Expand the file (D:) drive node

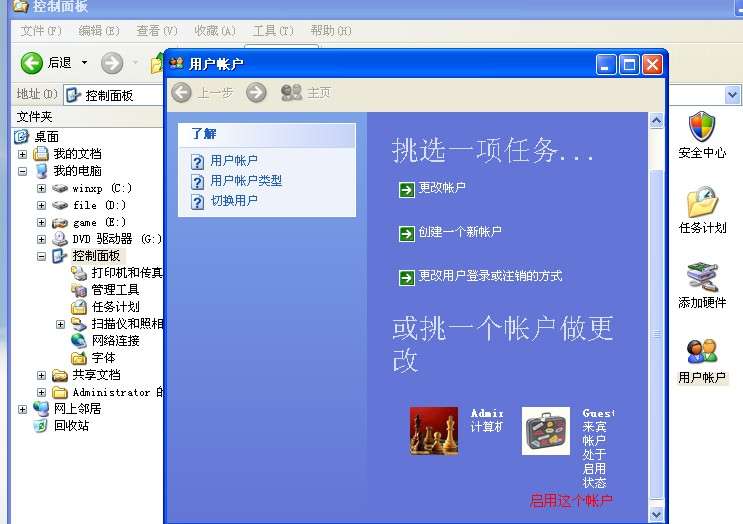pos(41,205)
